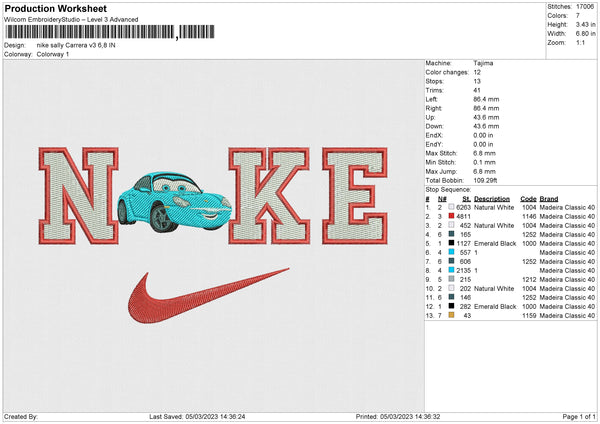Click 'Natural White' in stop row 3
The width and height of the screenshot is (600, 424).
click(494, 225)
